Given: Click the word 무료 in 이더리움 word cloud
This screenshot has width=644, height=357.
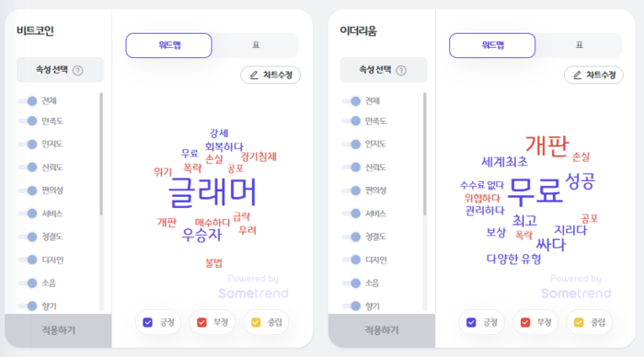Looking at the screenshot, I should pyautogui.click(x=535, y=191).
